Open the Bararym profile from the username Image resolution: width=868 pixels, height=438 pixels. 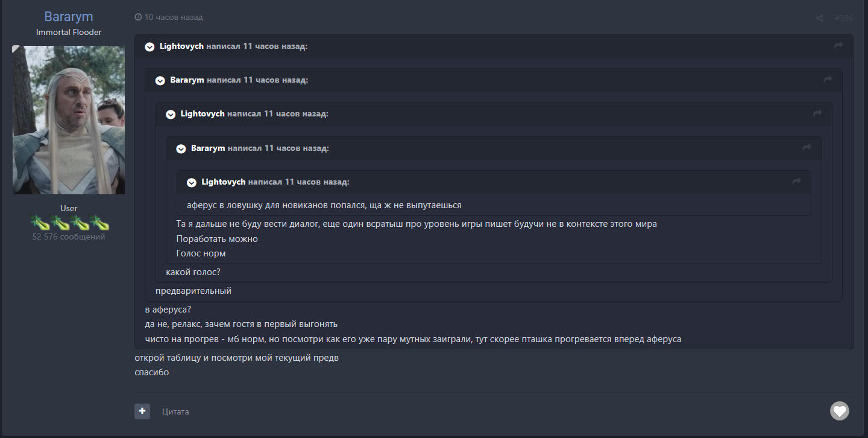[69, 17]
